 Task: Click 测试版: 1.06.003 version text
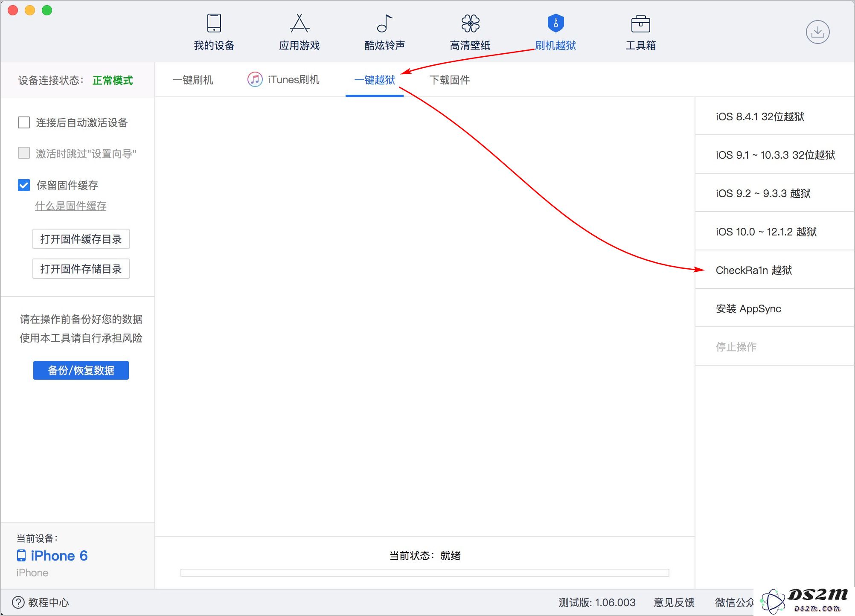pyautogui.click(x=597, y=602)
